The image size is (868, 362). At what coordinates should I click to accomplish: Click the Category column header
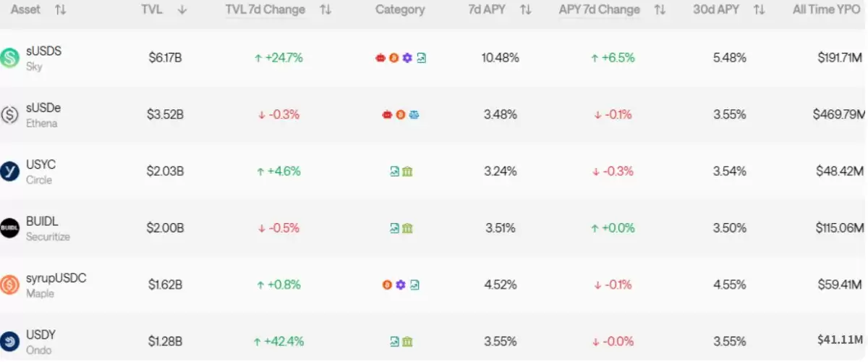400,10
